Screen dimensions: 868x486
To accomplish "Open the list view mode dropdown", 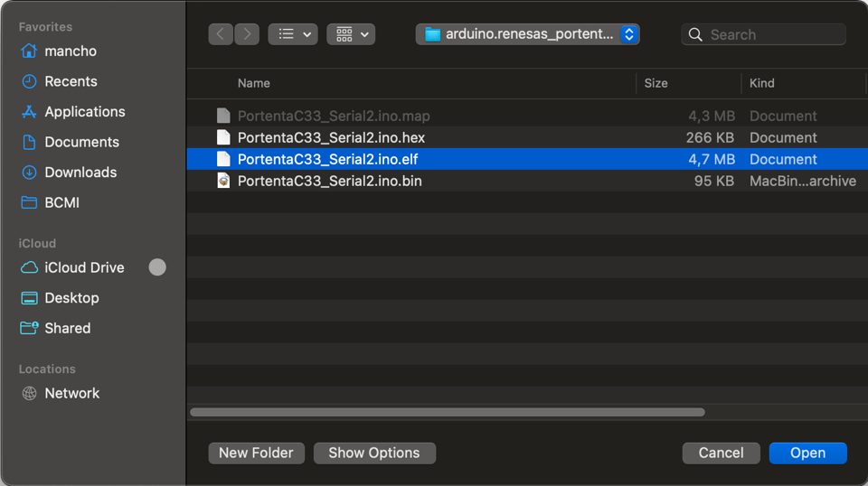I will [x=293, y=34].
